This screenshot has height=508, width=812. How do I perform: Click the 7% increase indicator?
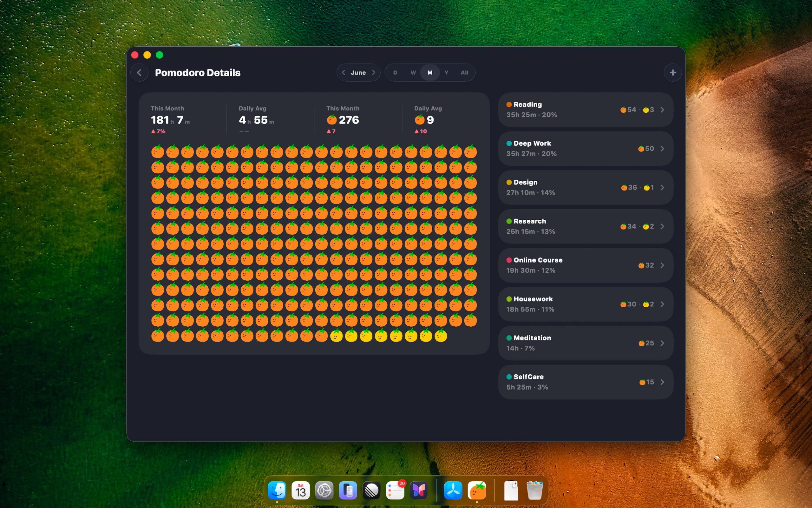pyautogui.click(x=158, y=131)
